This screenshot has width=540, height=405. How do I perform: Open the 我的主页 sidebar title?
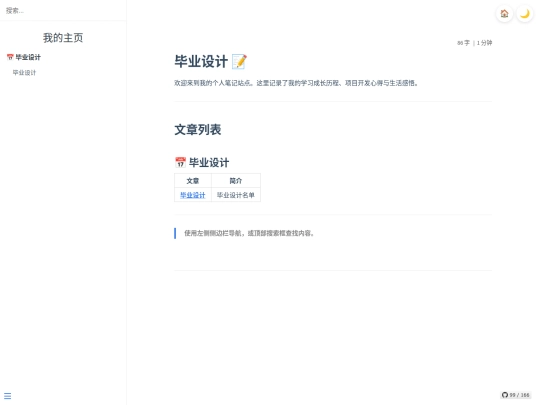click(x=63, y=38)
